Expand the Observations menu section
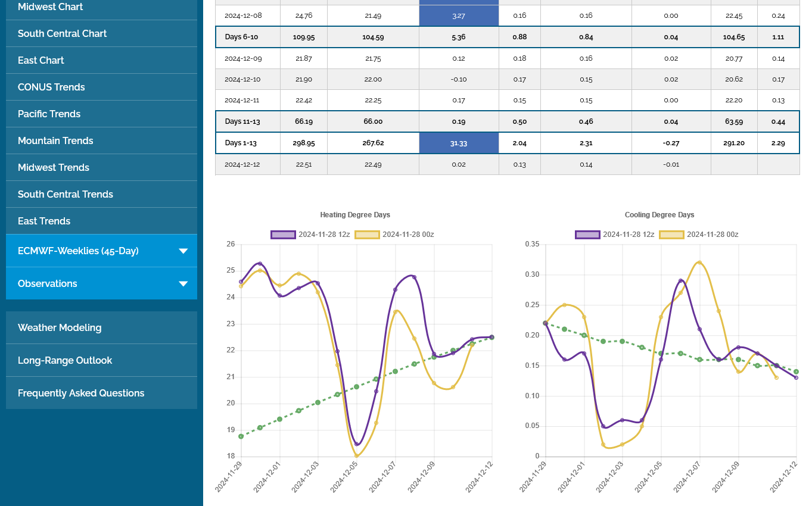812x506 pixels. point(48,284)
